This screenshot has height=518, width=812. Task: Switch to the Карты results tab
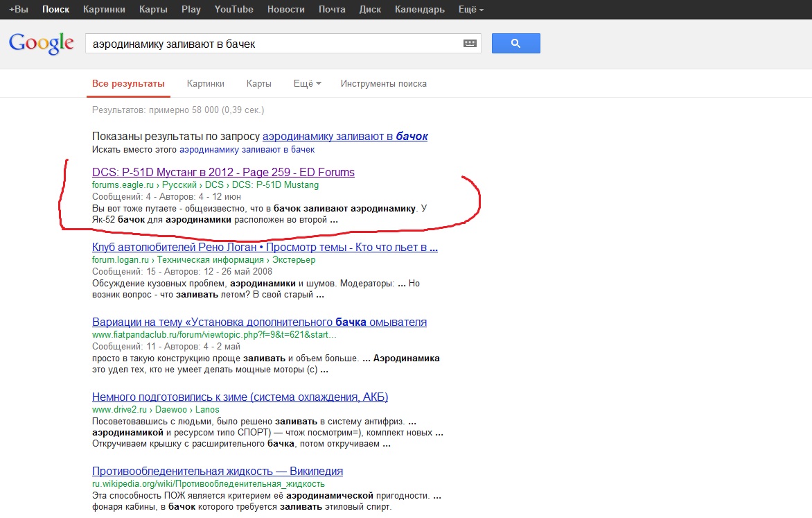(259, 83)
